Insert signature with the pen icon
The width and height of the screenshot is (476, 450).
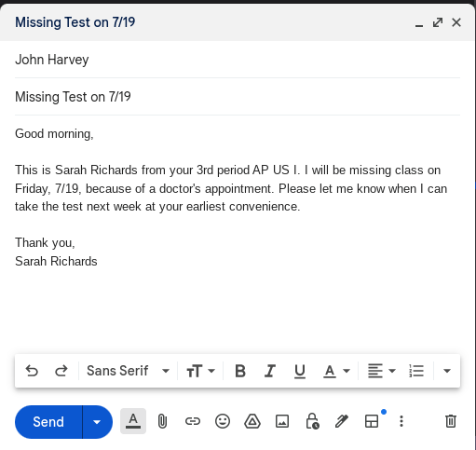pyautogui.click(x=342, y=421)
